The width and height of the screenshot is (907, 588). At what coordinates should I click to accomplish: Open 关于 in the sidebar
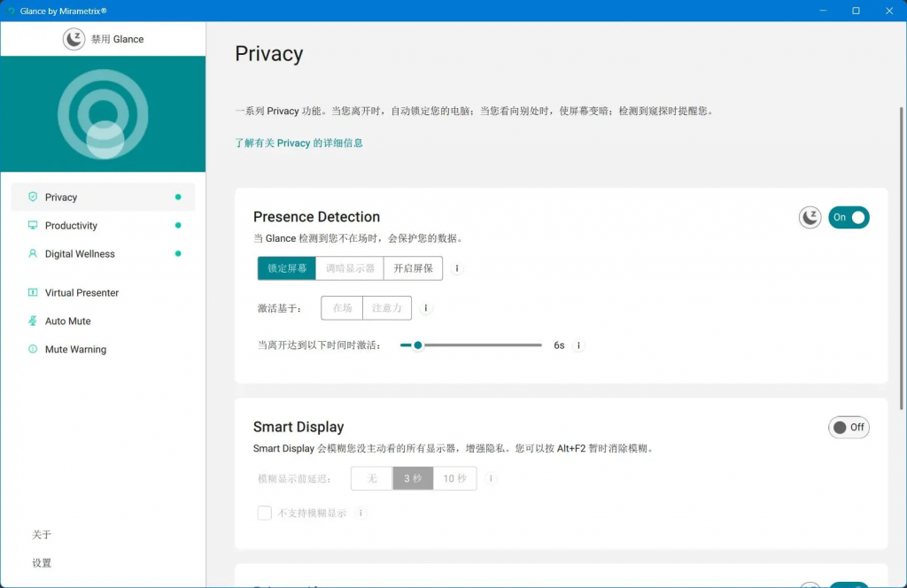tap(42, 535)
